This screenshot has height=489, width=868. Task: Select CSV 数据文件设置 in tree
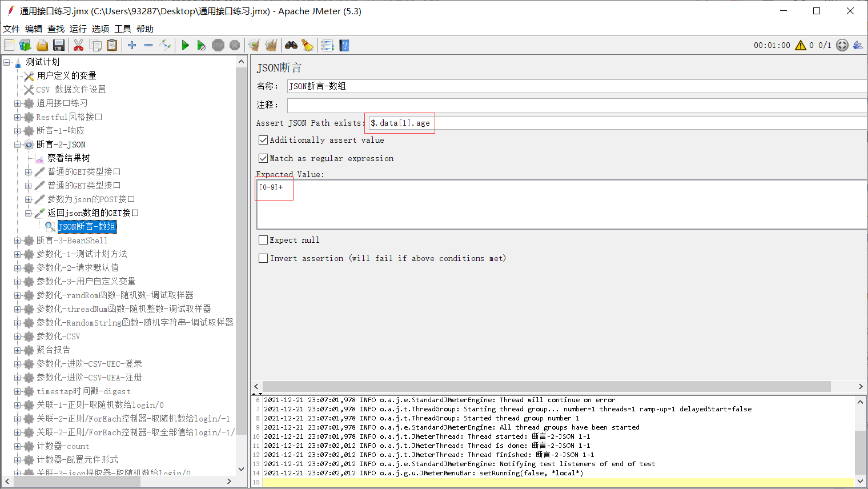coord(71,89)
